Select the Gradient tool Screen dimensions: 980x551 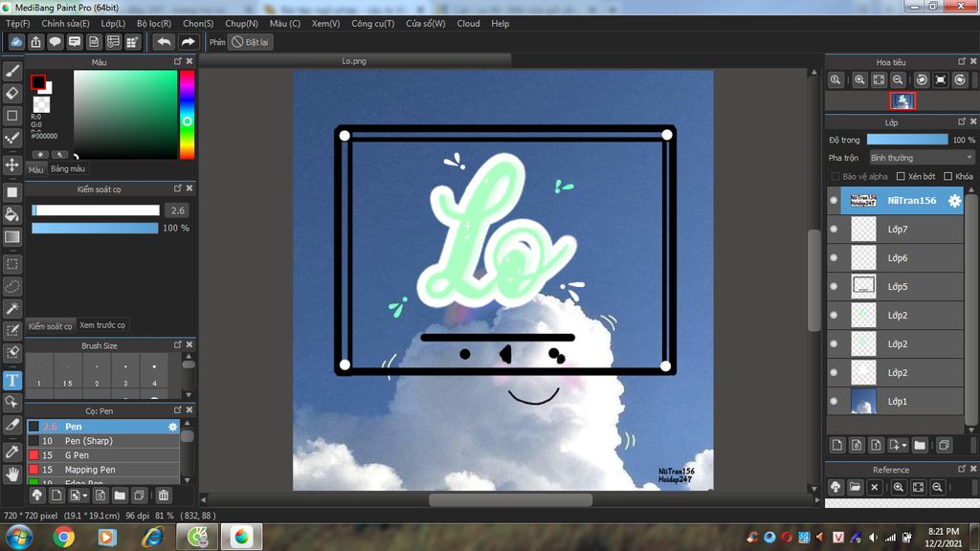11,237
